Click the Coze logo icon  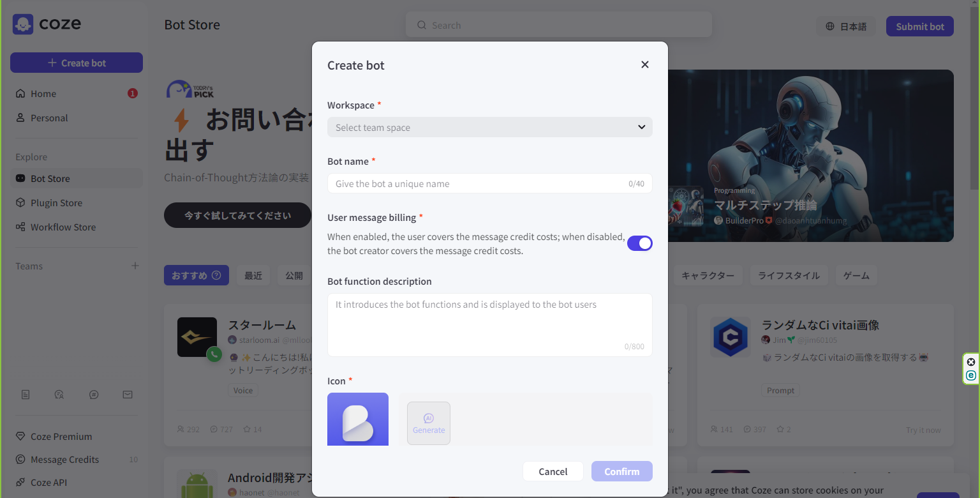coord(23,25)
